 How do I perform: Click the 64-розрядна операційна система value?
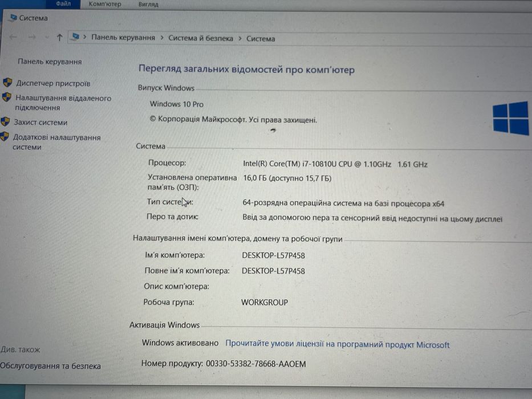343,203
